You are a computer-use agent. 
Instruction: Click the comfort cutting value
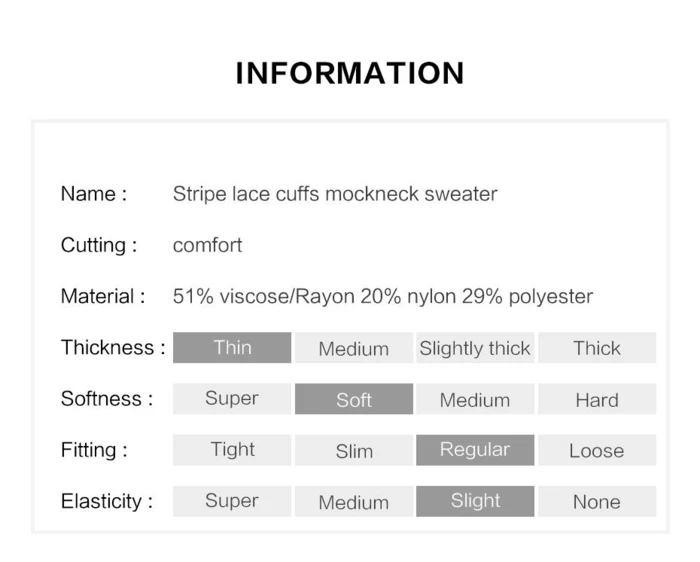click(207, 245)
